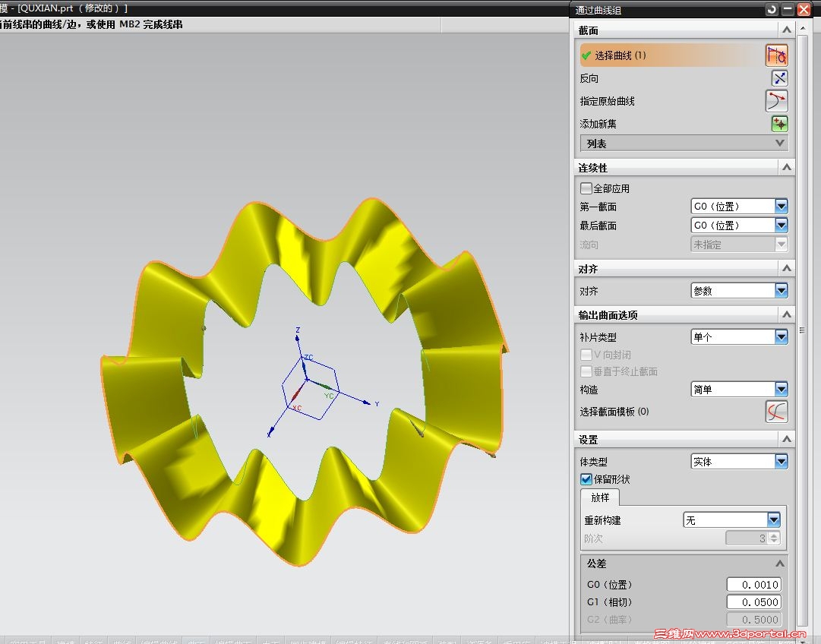
Task: Expand the 列表 list section
Action: [684, 144]
